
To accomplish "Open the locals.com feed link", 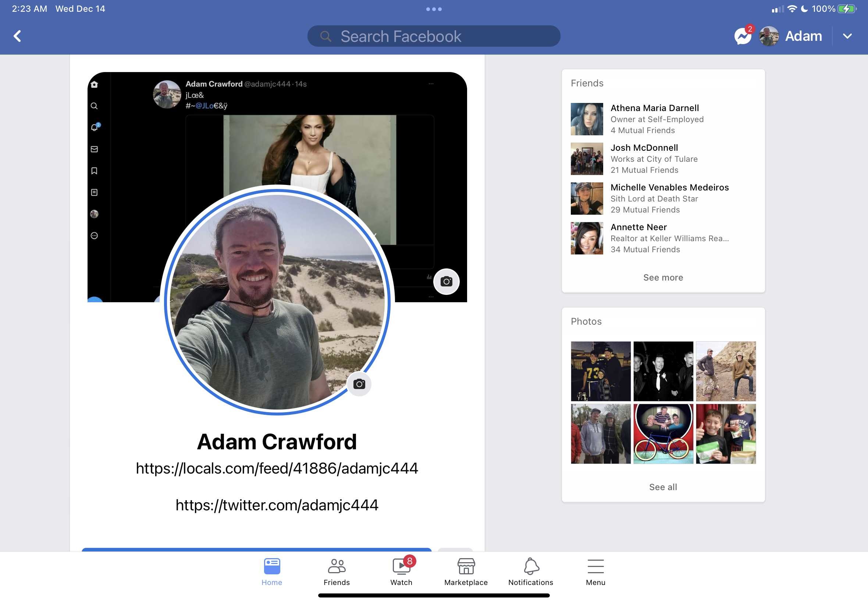I will click(277, 468).
